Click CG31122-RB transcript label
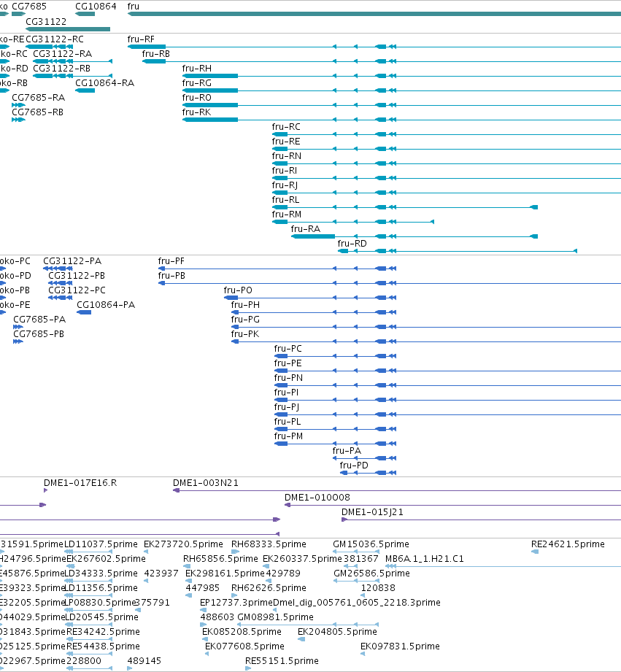 click(x=61, y=68)
